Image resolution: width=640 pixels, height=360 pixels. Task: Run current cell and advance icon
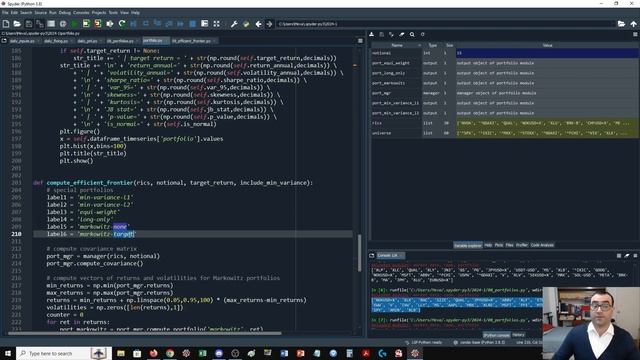(98, 24)
